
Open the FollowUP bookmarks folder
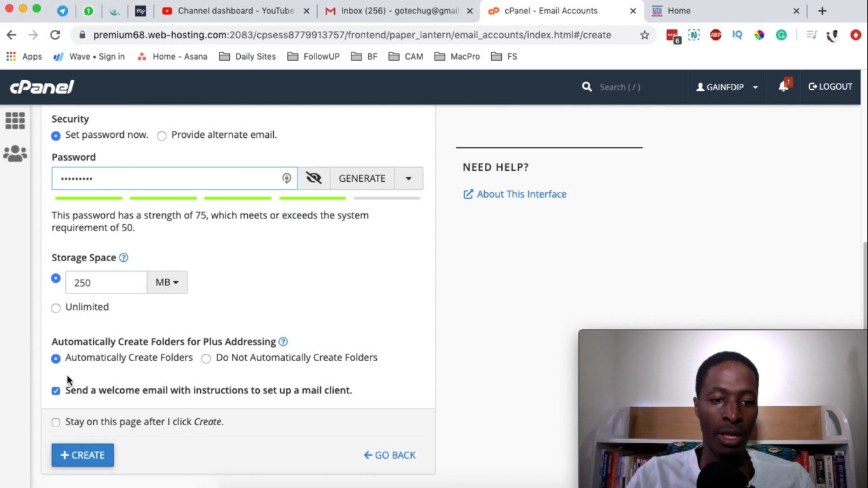313,57
